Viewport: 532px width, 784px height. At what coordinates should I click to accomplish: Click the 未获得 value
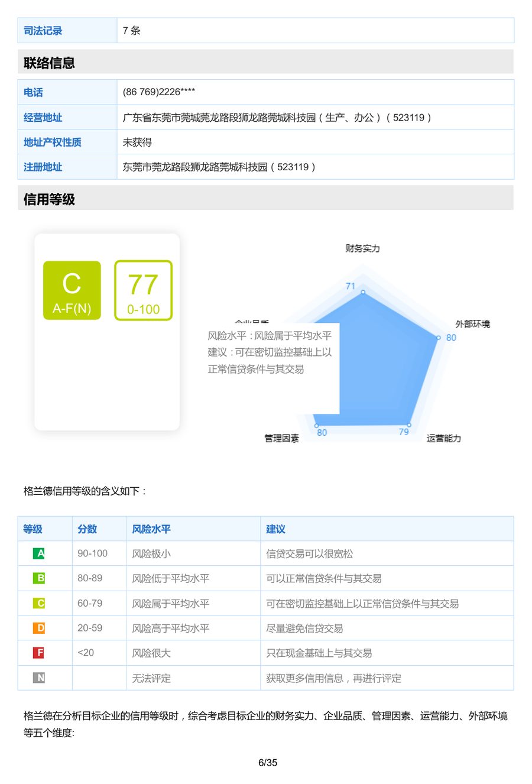[137, 142]
